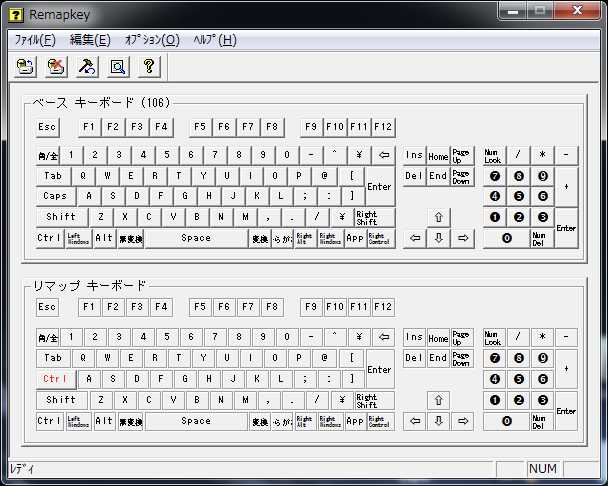
Task: Select Left arrow key on base keyboard
Action: coord(415,238)
